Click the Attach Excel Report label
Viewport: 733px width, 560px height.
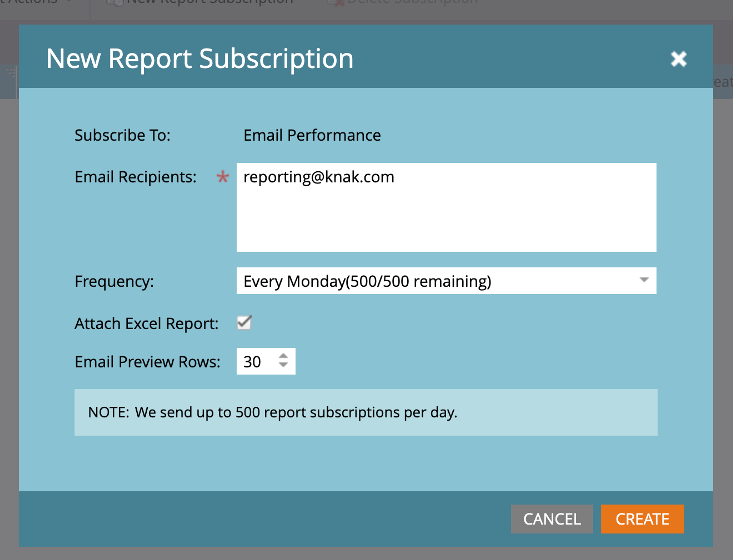(146, 324)
